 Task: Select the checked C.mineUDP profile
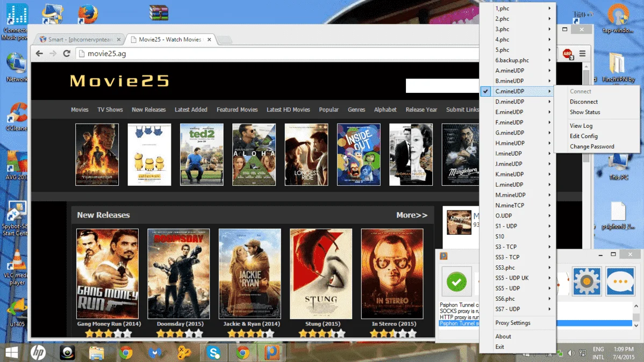[x=518, y=91]
